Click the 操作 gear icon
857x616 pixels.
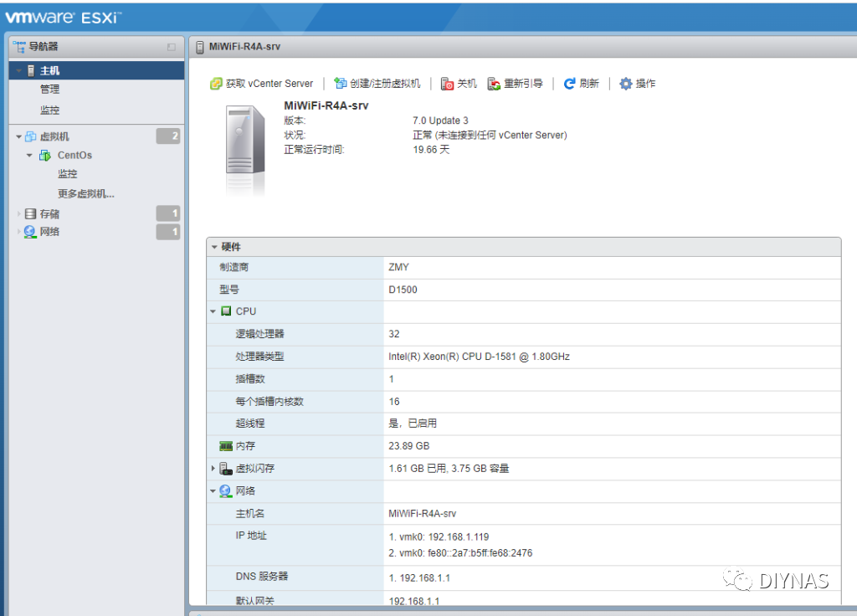626,84
